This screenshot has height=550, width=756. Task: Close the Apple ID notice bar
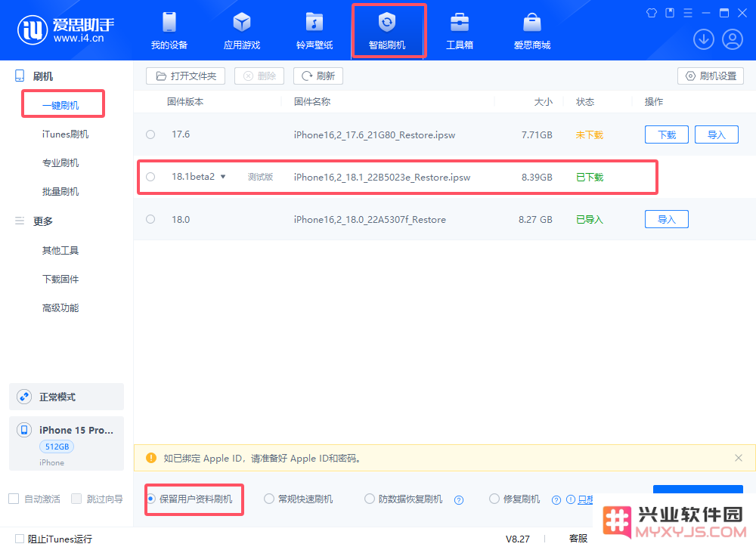click(738, 458)
